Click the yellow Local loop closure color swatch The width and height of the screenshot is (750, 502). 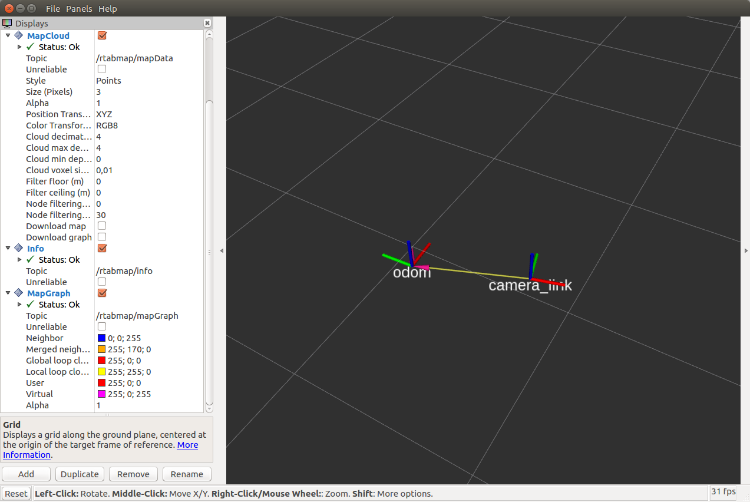pyautogui.click(x=101, y=372)
